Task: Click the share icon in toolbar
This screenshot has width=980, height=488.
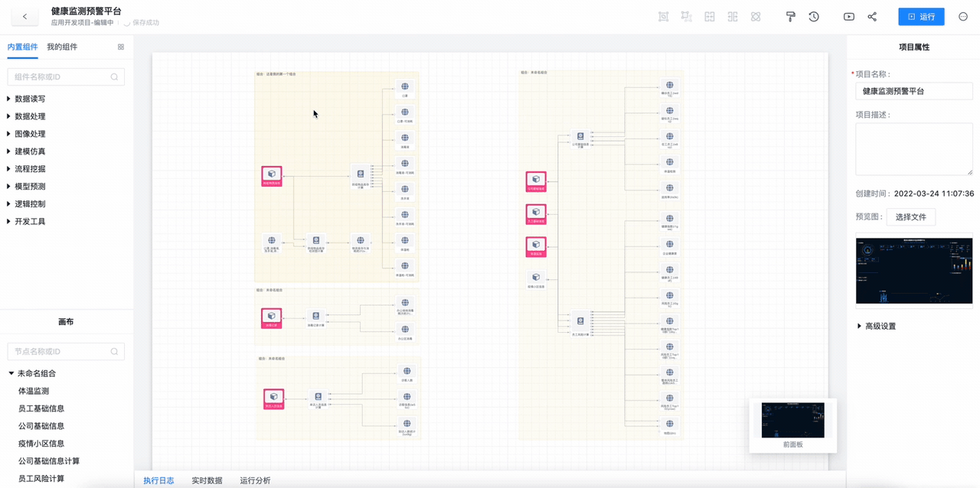Action: click(872, 17)
